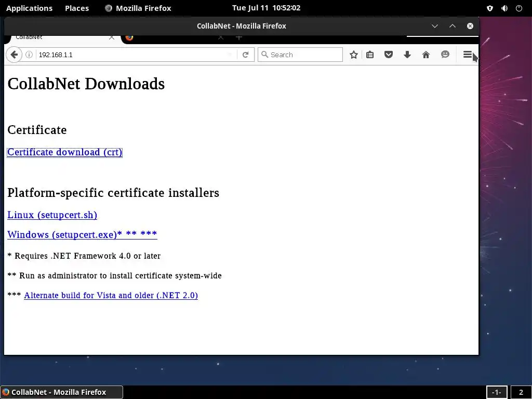Open a new tab with plus button
Screen dimensions: 532x399
coord(239,37)
